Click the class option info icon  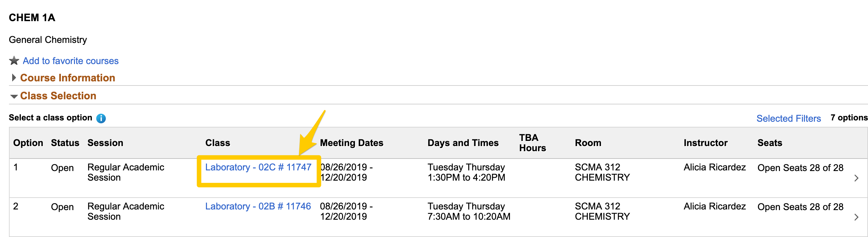pos(101,118)
